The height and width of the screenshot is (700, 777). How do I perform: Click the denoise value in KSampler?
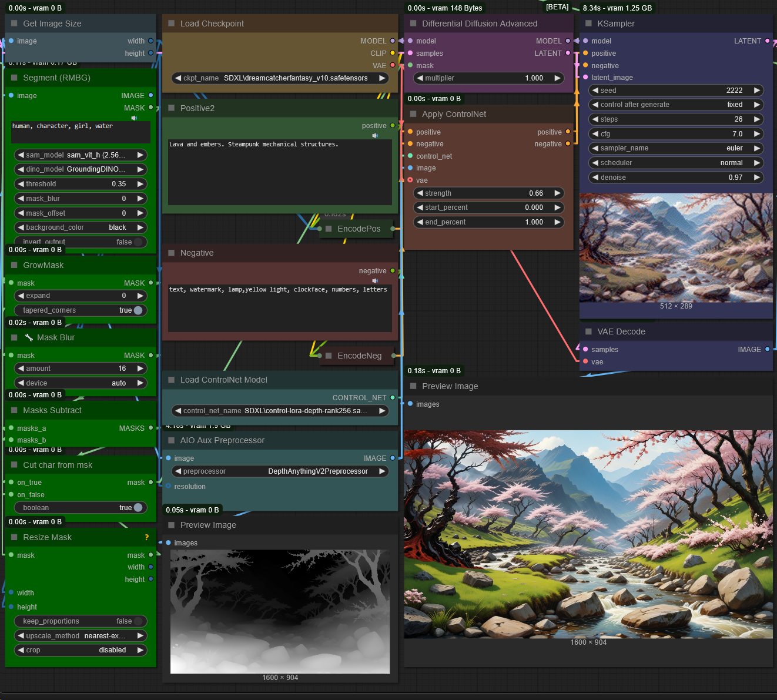click(676, 177)
